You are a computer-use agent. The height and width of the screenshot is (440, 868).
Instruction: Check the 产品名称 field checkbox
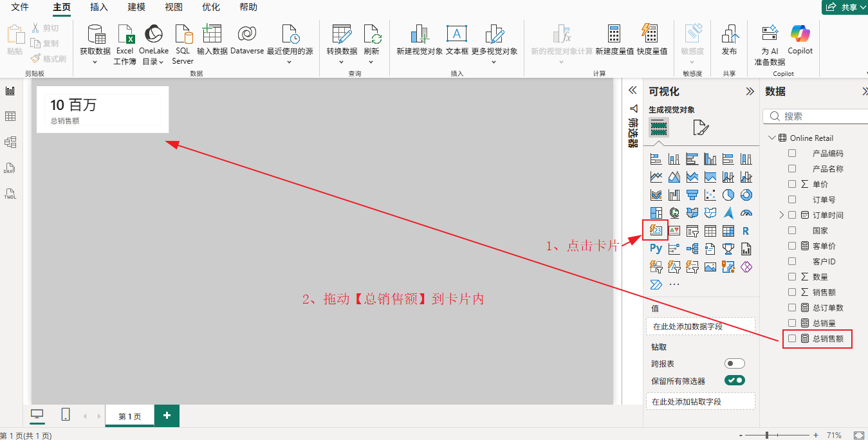(x=792, y=169)
